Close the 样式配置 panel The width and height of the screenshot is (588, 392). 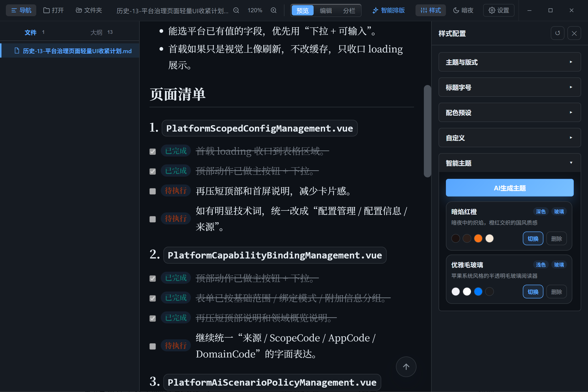pos(574,33)
